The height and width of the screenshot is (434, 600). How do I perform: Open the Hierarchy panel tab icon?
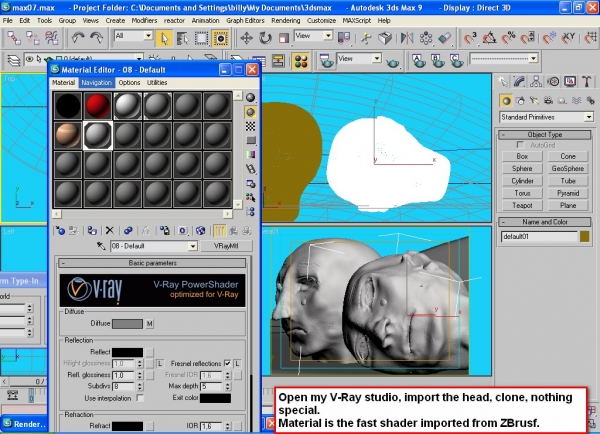pos(536,82)
